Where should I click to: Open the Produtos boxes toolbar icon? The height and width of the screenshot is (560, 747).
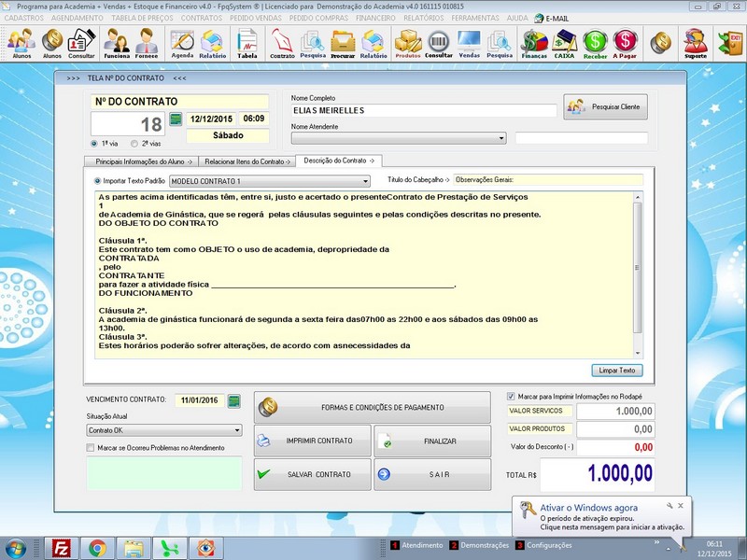(x=408, y=43)
